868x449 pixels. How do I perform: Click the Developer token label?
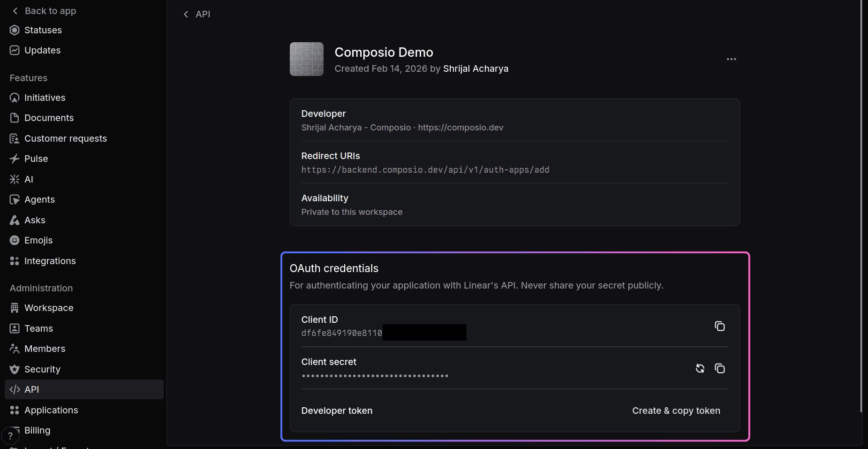337,411
